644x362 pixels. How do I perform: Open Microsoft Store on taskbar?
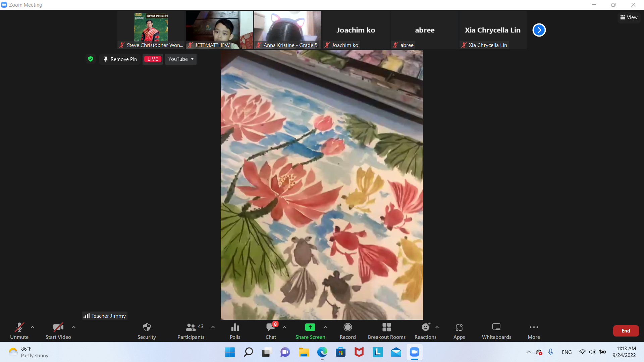pyautogui.click(x=340, y=352)
